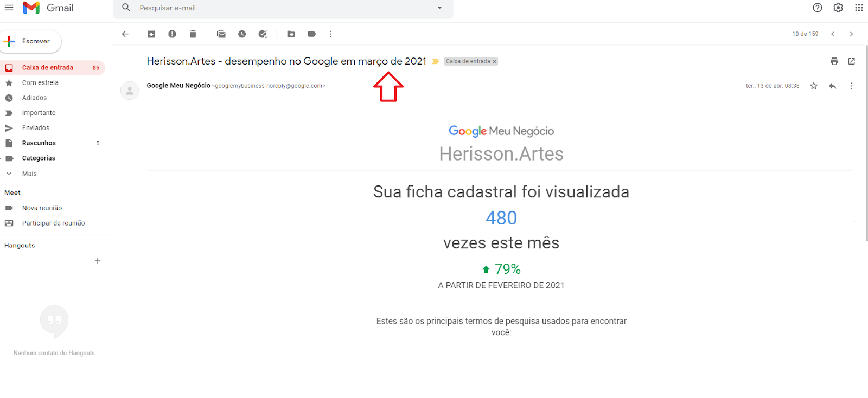Click the Meet section header
This screenshot has width=868, height=398.
pos(12,193)
